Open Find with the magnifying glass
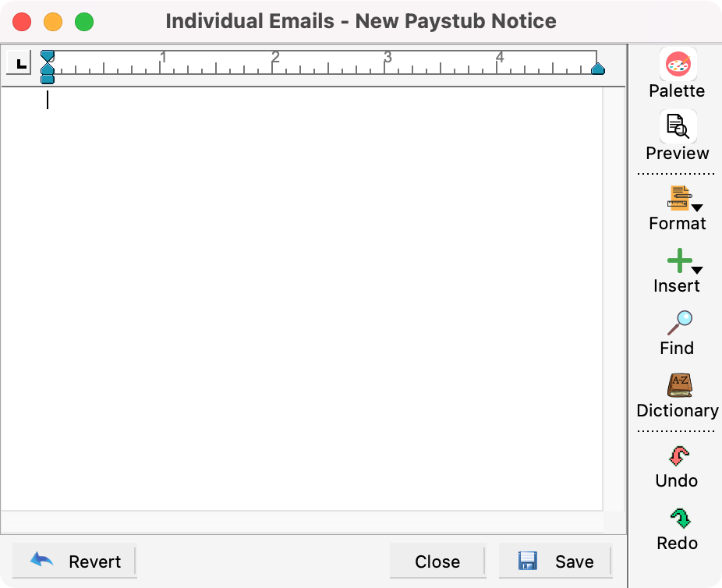The image size is (722, 588). click(x=677, y=323)
